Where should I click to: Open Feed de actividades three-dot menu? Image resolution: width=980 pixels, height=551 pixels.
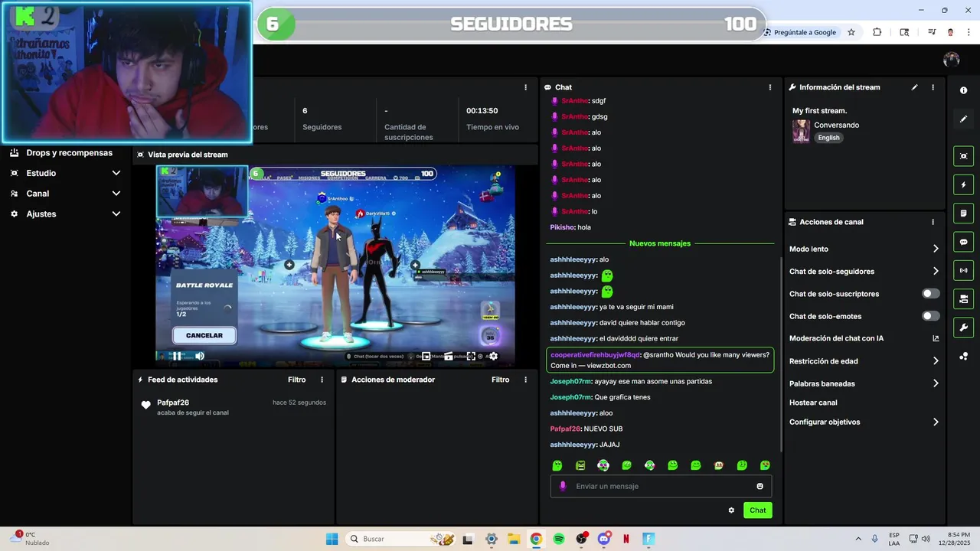point(322,380)
